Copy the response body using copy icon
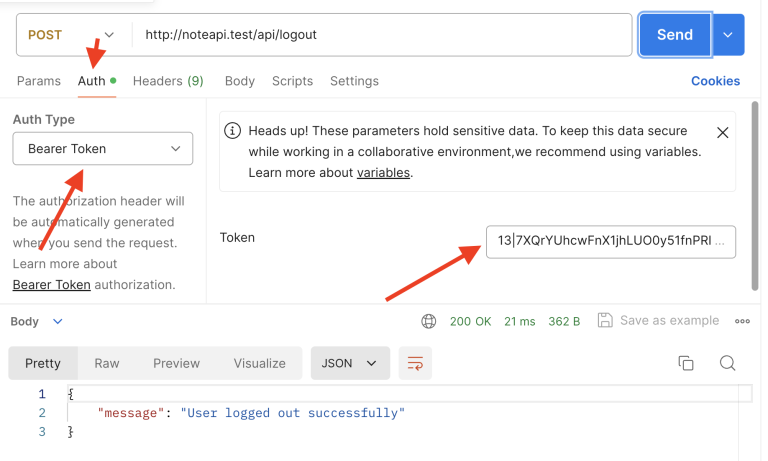The width and height of the screenshot is (768, 461). pyautogui.click(x=686, y=363)
